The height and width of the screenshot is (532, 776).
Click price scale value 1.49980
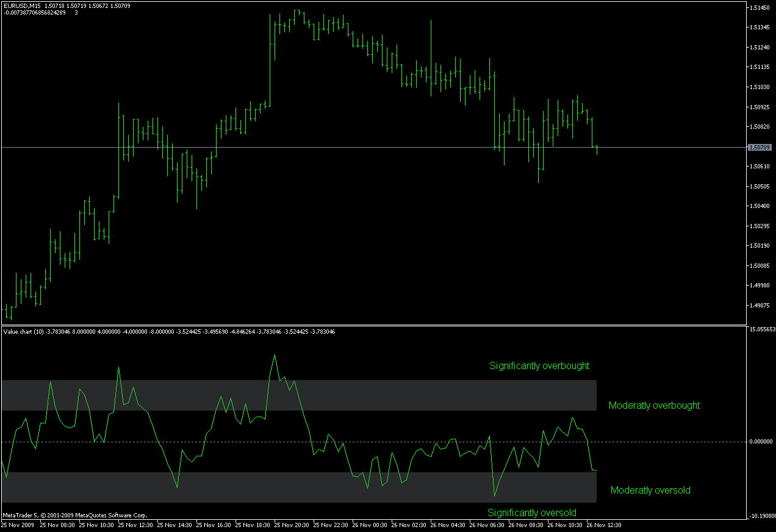pos(760,286)
